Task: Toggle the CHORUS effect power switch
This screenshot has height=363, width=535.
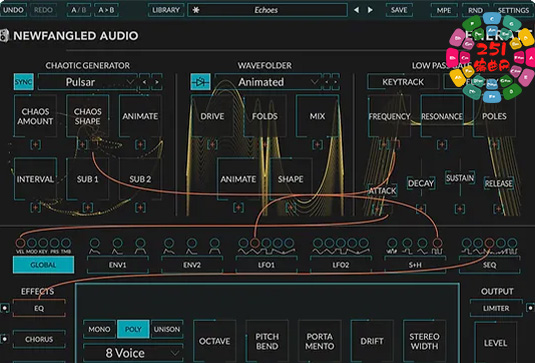Action: click(4, 339)
